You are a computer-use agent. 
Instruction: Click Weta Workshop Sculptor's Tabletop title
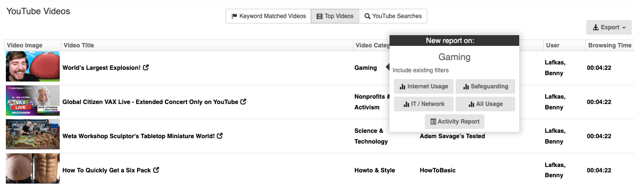coord(138,136)
